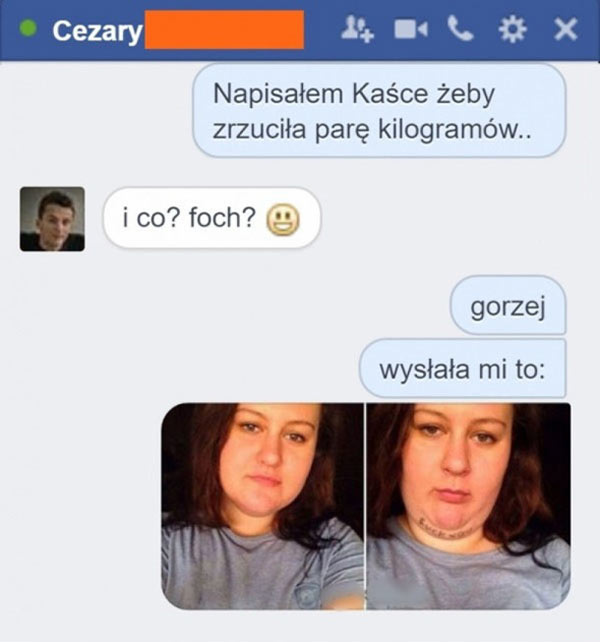
Task: Click the 'i co? foch?' message bubble
Action: 212,218
